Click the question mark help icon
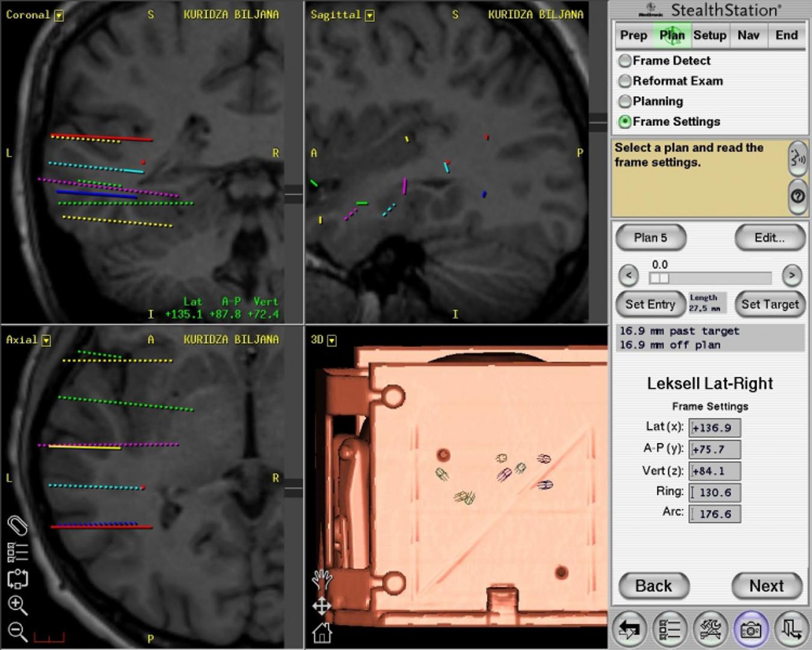 (798, 196)
